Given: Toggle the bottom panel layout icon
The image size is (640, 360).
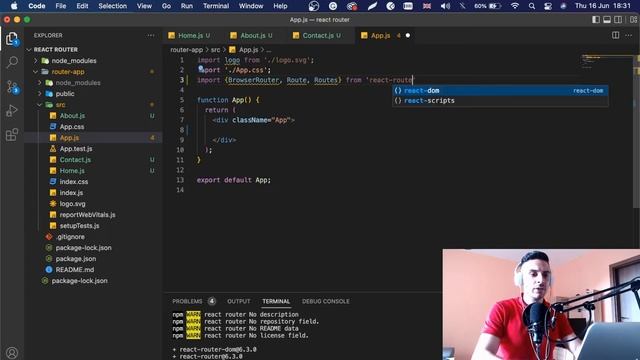Looking at the screenshot, I should pyautogui.click(x=607, y=20).
